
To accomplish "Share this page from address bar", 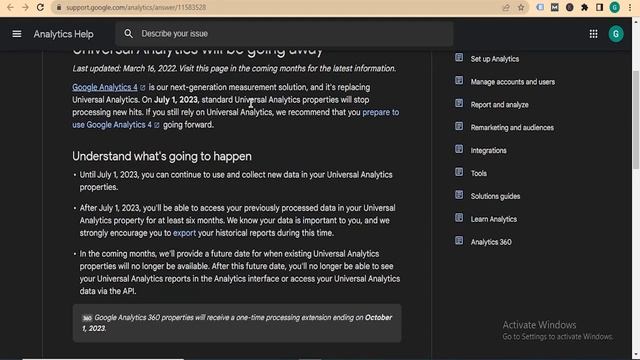I will (506, 7).
